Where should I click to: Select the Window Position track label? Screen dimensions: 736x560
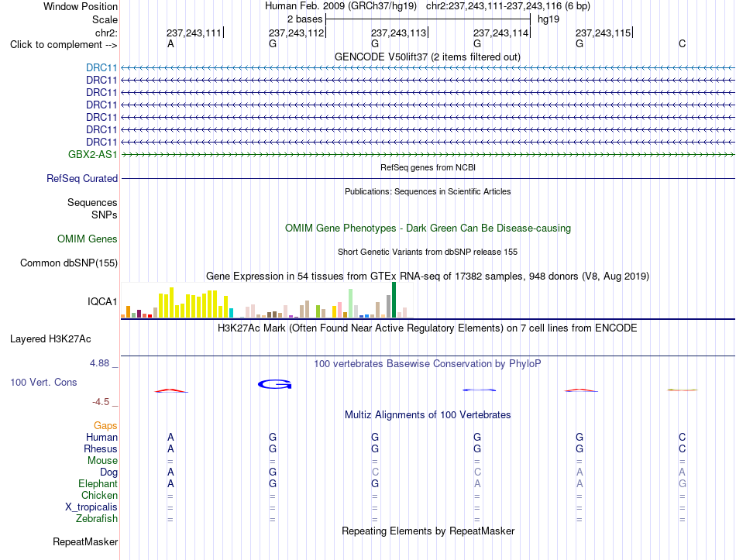[81, 6]
